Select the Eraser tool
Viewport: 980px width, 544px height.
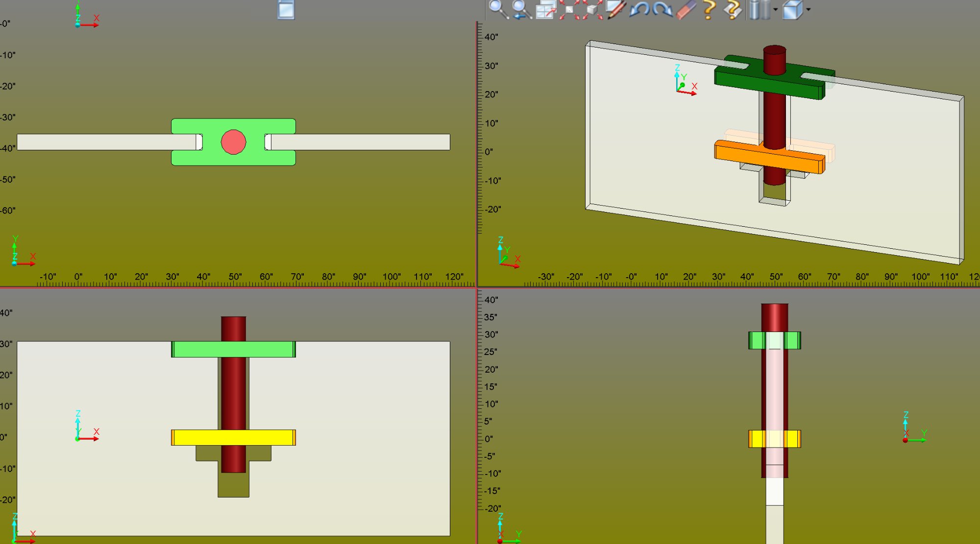[x=685, y=10]
